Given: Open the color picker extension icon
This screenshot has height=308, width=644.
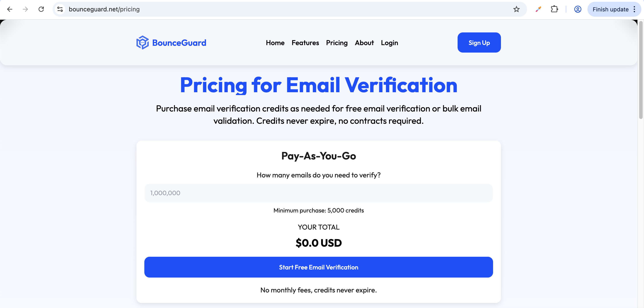Looking at the screenshot, I should 538,9.
